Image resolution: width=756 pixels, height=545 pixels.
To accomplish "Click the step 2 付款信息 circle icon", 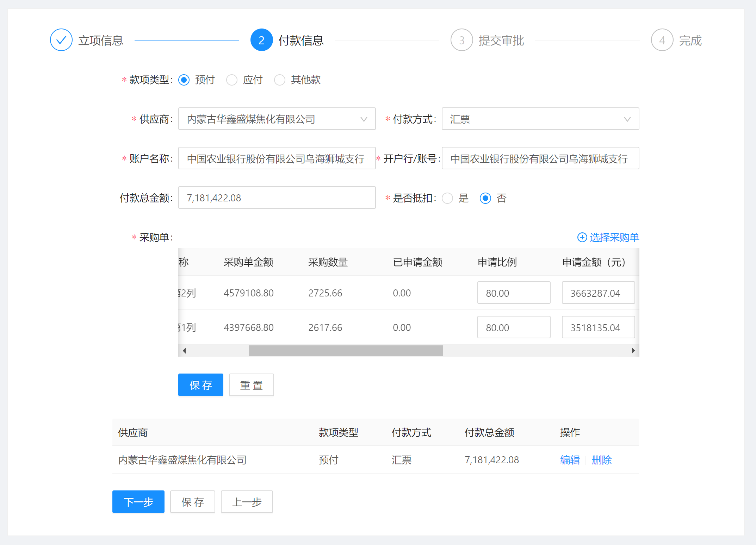I will (261, 40).
